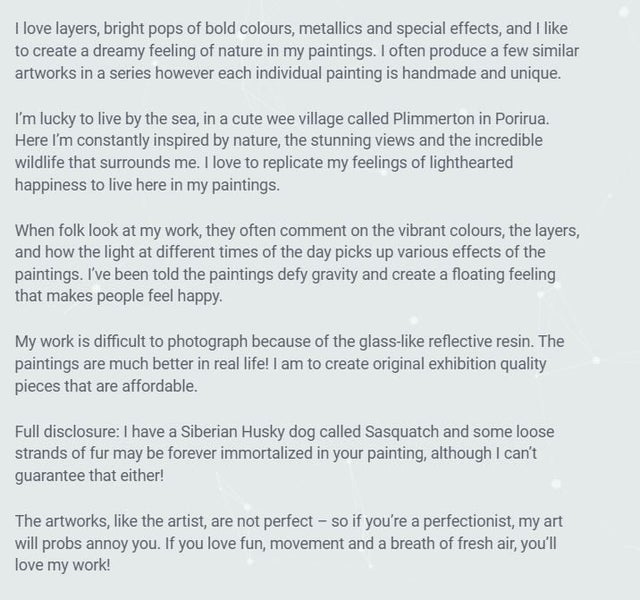The width and height of the screenshot is (640, 600).
Task: Click the final line 'love my work!'
Action: click(x=62, y=565)
